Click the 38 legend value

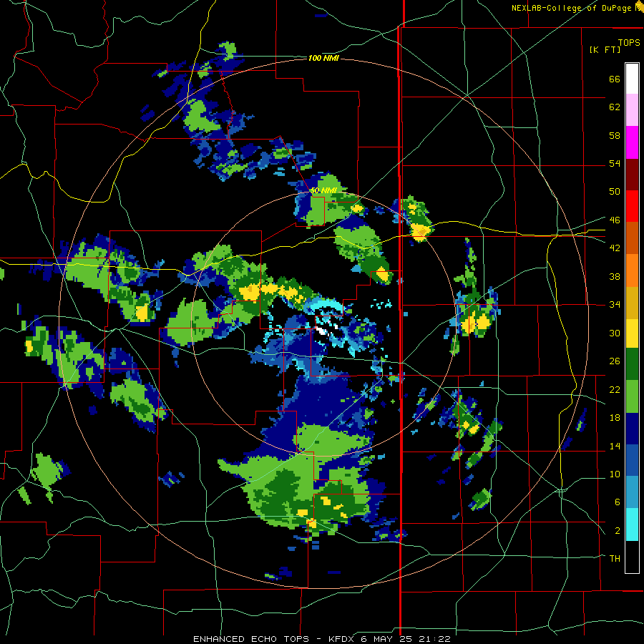pos(615,276)
